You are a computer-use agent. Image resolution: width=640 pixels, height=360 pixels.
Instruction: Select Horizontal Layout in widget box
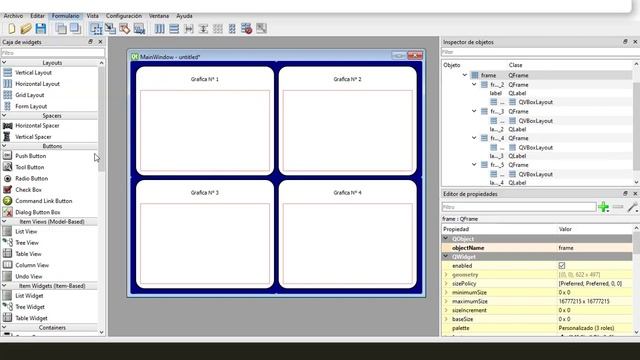(x=37, y=84)
